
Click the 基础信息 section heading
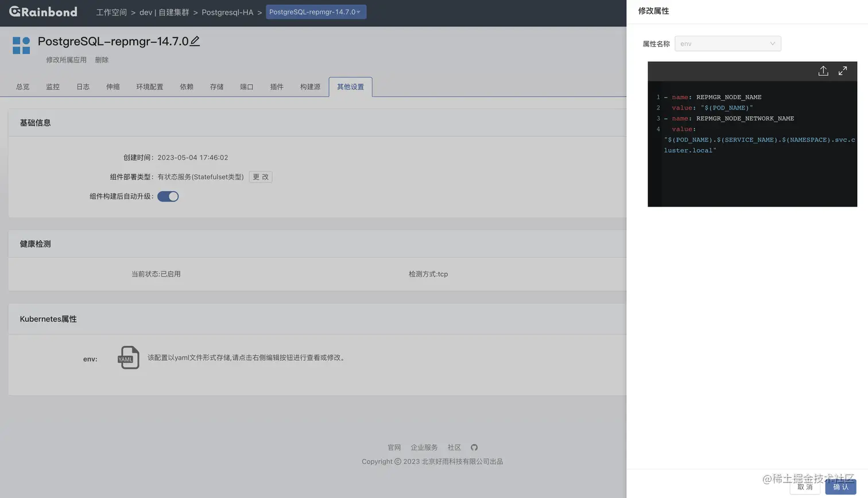pyautogui.click(x=36, y=123)
